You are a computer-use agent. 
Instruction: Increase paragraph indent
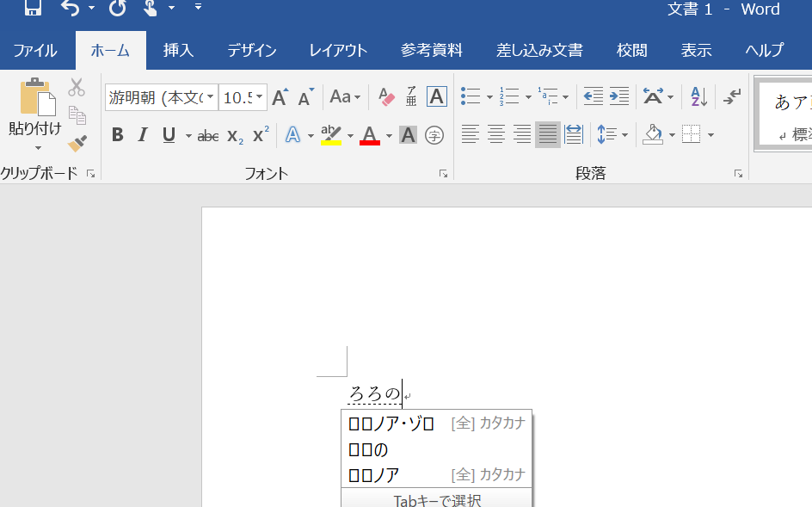click(x=618, y=96)
